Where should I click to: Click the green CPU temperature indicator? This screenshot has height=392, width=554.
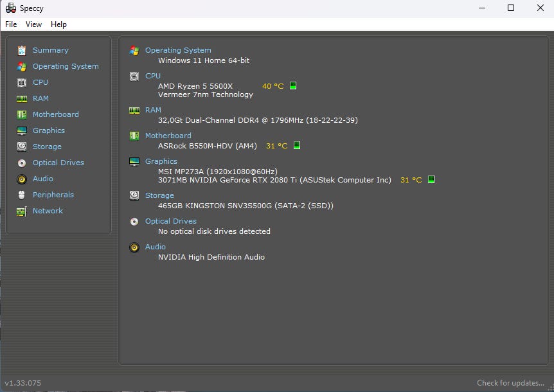(x=293, y=85)
